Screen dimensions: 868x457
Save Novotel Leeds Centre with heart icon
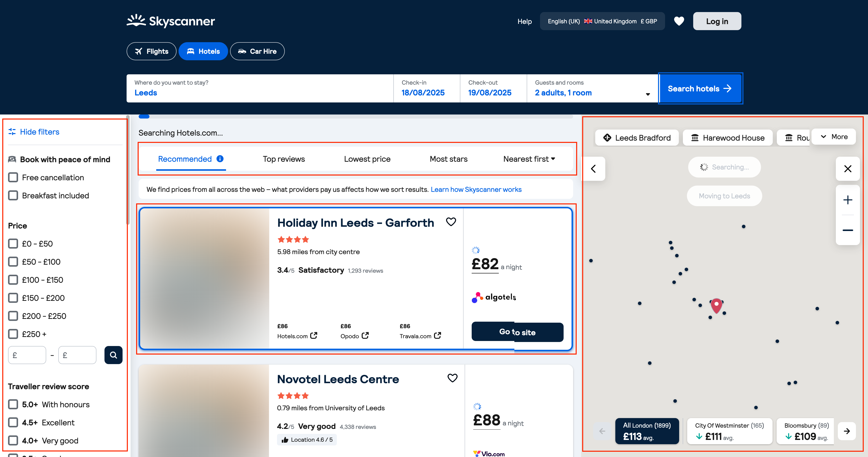coord(452,378)
